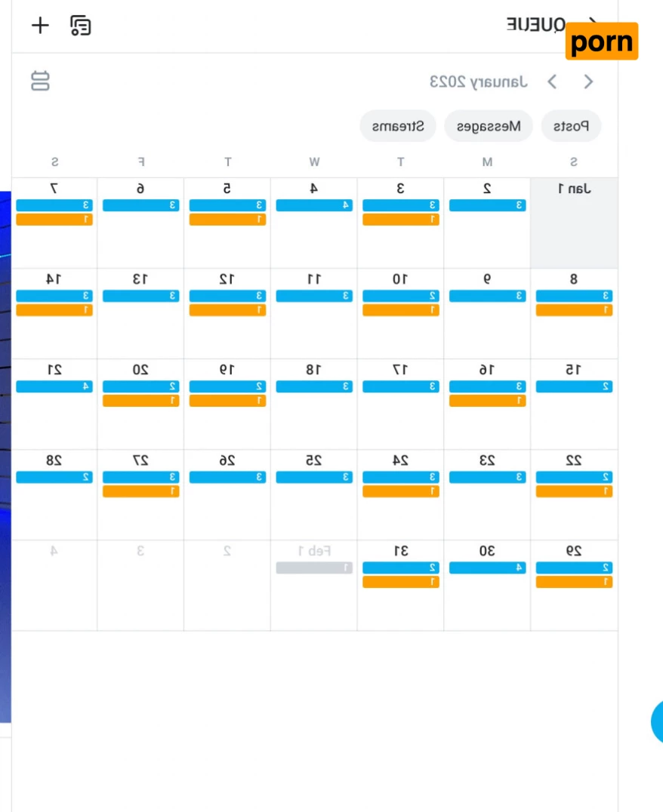Click the plus icon in the Queue header
663x812 pixels.
coord(40,26)
